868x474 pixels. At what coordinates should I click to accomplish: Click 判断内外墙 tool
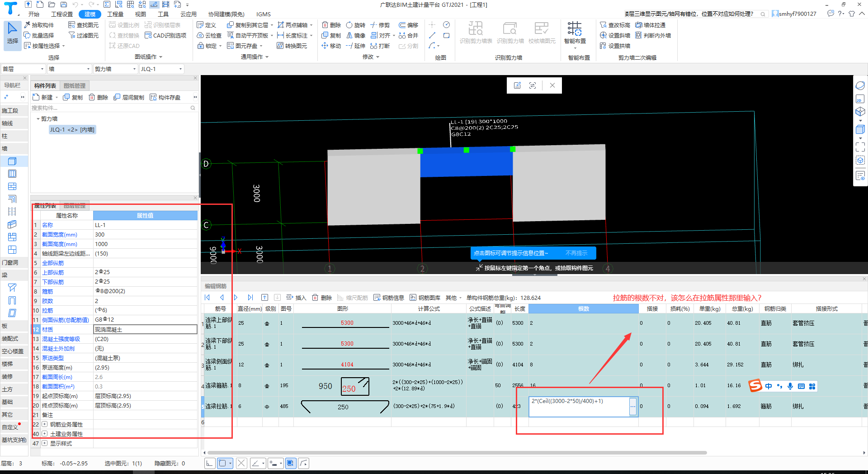pyautogui.click(x=653, y=35)
